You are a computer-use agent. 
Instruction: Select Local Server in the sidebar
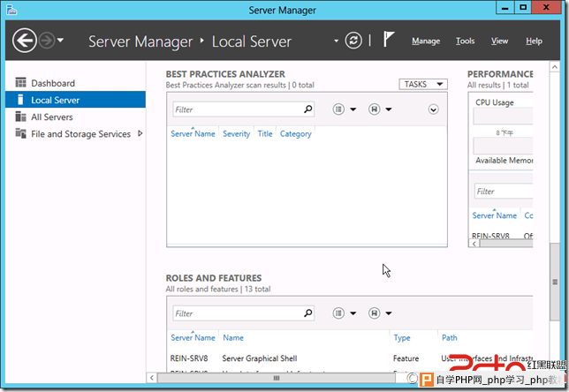pos(75,100)
